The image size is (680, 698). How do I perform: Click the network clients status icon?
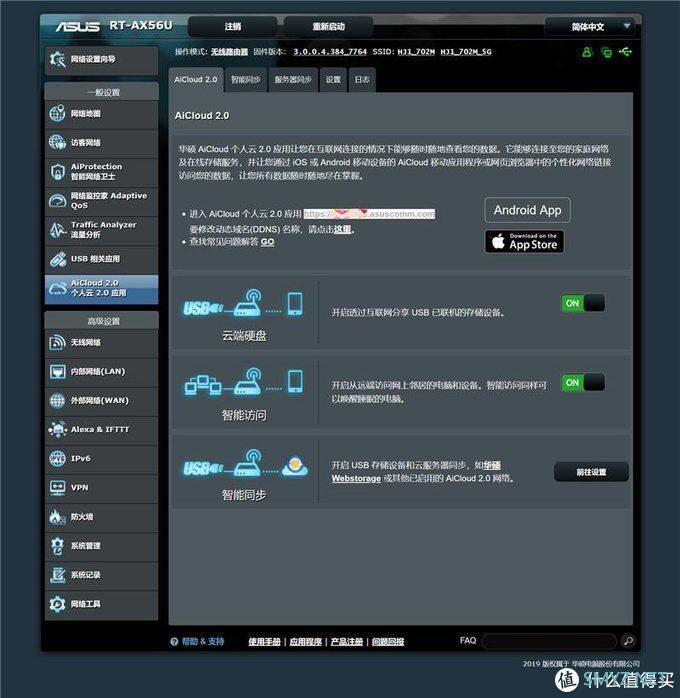(606, 52)
